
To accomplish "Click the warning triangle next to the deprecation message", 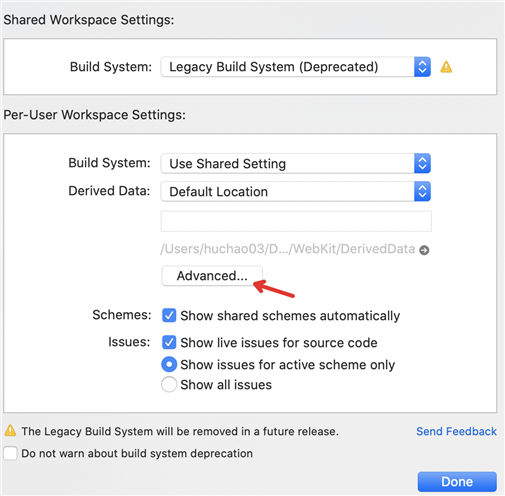I will [x=10, y=431].
